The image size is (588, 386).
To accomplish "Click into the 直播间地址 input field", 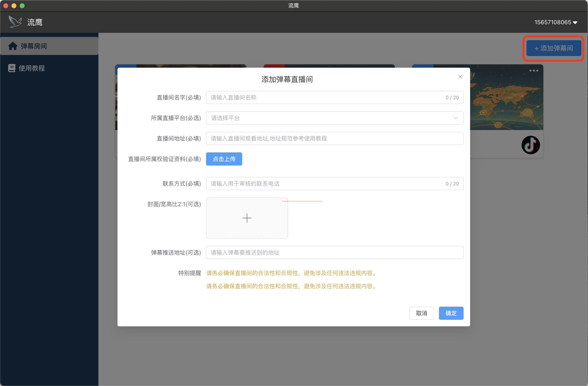I will coord(334,138).
